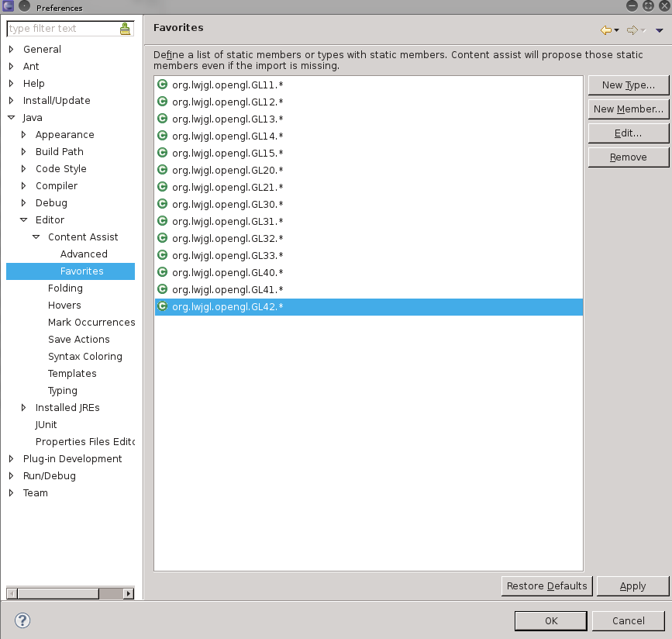Open the Folding preference page

tap(65, 288)
